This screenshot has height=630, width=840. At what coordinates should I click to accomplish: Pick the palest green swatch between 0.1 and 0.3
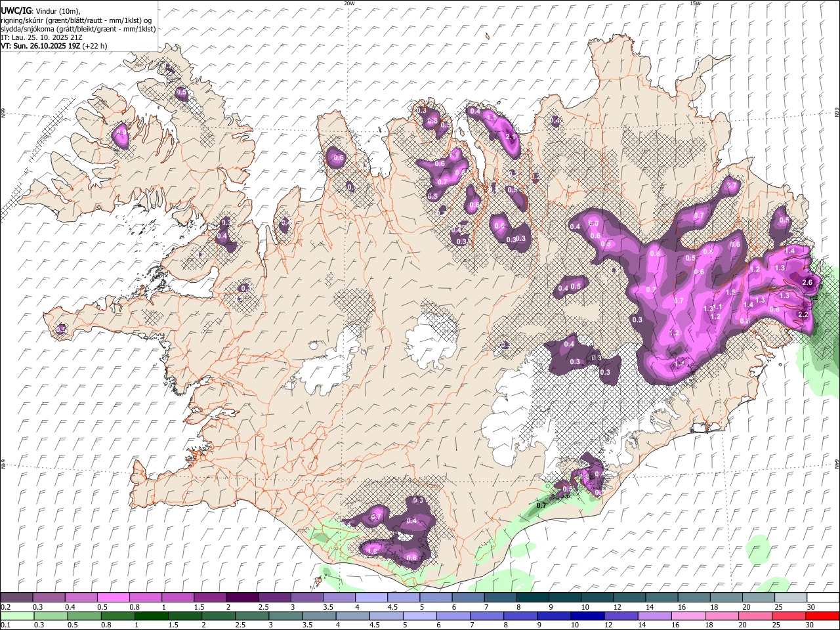(17, 616)
